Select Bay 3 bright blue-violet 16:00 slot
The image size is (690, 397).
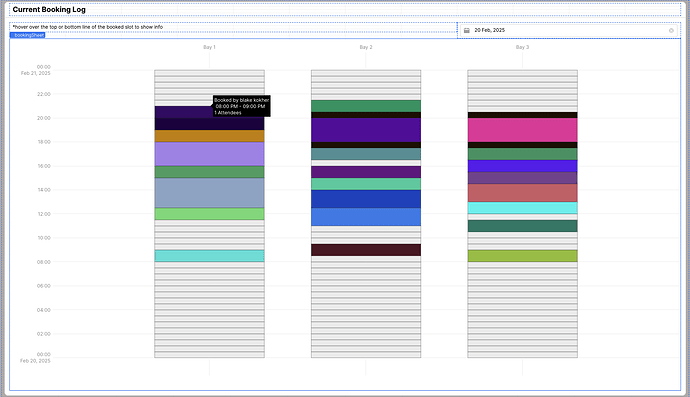point(522,166)
